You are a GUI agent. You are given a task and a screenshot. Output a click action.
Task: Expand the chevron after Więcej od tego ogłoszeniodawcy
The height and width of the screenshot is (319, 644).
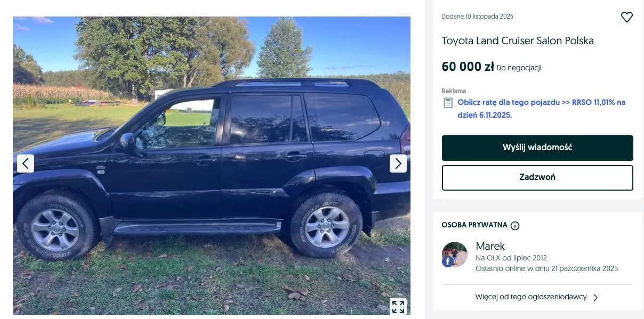coord(595,298)
